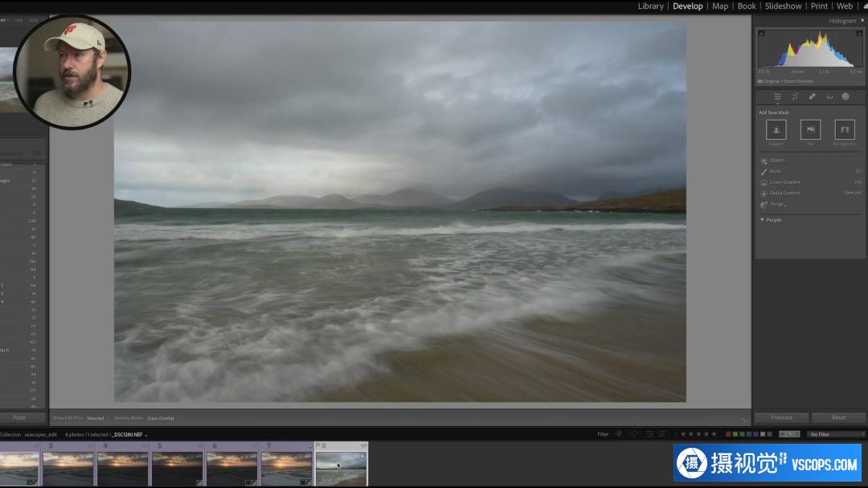The image size is (868, 488).
Task: Open the Edit sliders panel icon
Action: pyautogui.click(x=777, y=96)
